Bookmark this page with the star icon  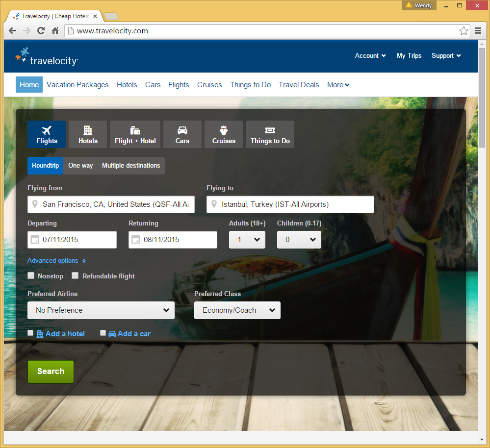tap(464, 30)
